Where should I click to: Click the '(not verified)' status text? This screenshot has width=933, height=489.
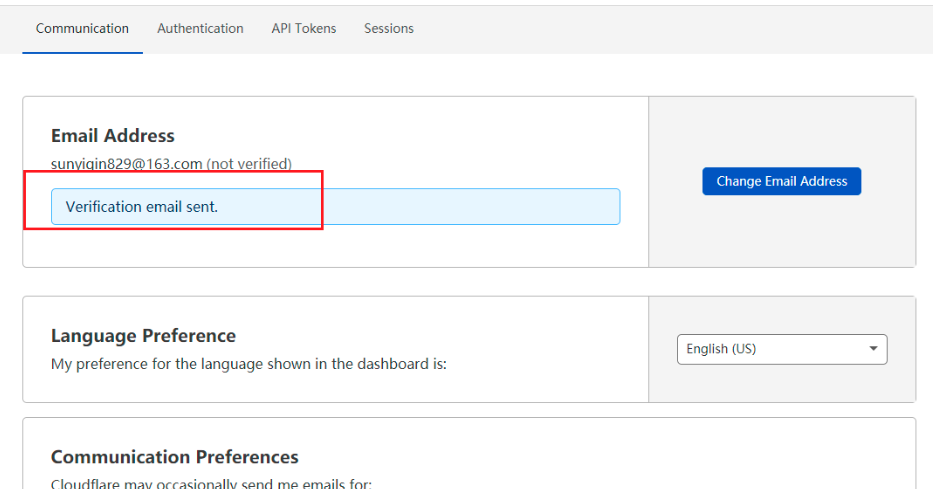[x=249, y=163]
